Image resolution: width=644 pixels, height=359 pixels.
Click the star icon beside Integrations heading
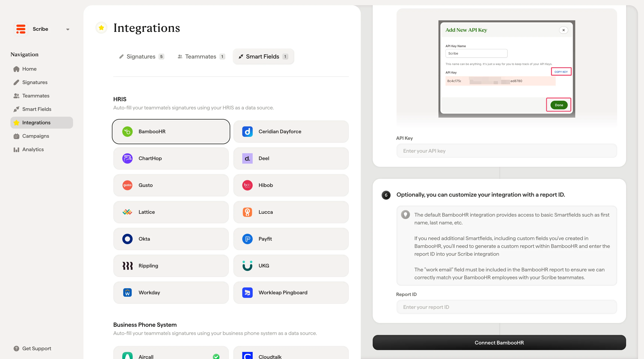tap(101, 28)
